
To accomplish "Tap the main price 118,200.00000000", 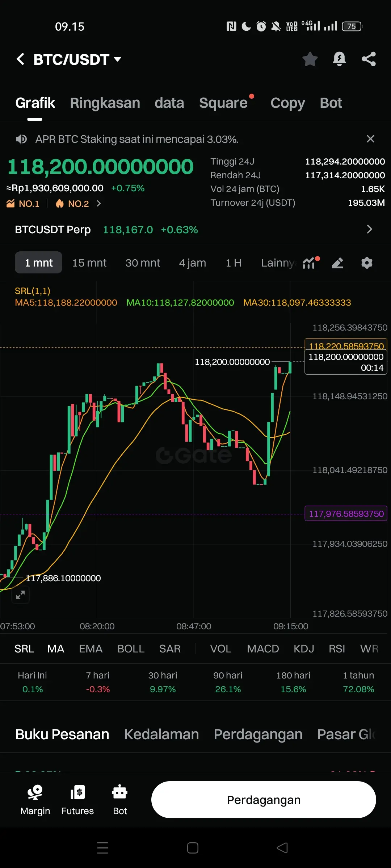I will [100, 167].
